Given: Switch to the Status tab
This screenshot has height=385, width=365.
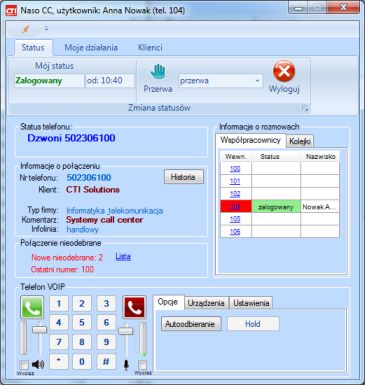Looking at the screenshot, I should click(33, 47).
